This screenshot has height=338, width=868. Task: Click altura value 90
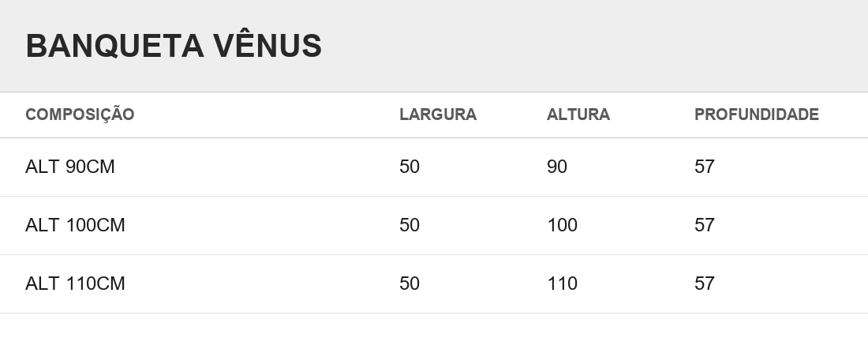(557, 166)
